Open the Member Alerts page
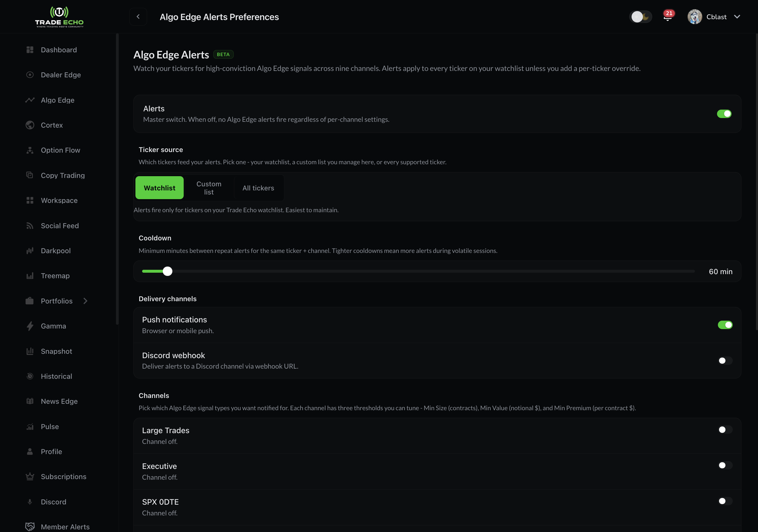758x532 pixels. pos(65,527)
